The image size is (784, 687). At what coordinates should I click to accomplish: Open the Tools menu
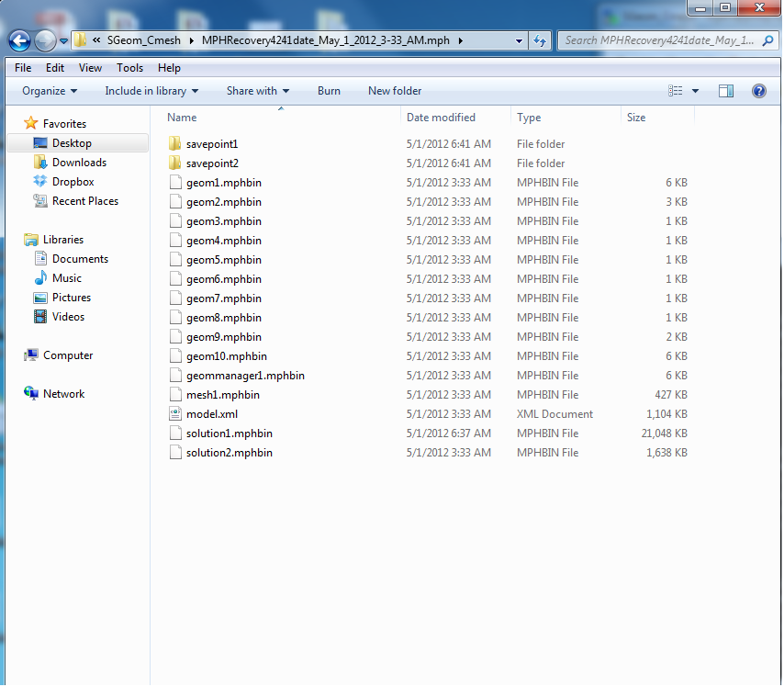pyautogui.click(x=129, y=68)
